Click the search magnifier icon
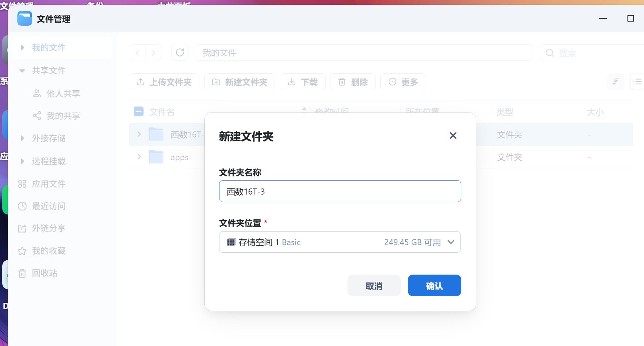The height and width of the screenshot is (346, 644). pos(550,53)
